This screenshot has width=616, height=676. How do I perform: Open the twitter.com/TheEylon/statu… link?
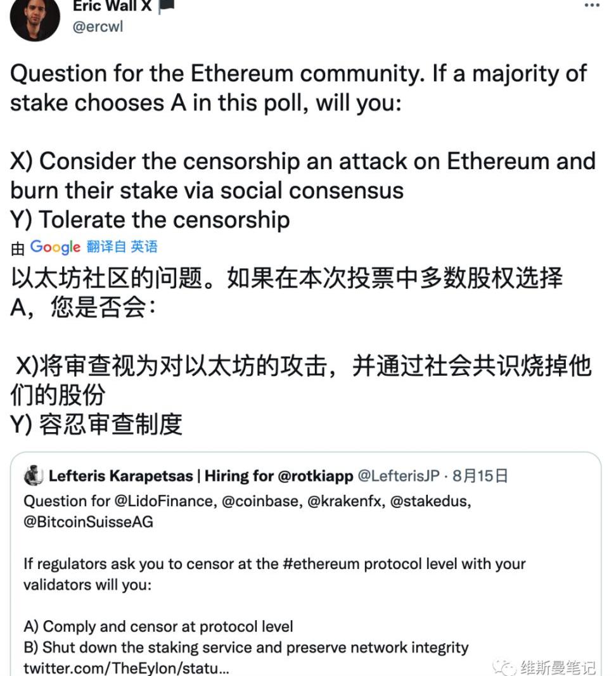coord(126,668)
